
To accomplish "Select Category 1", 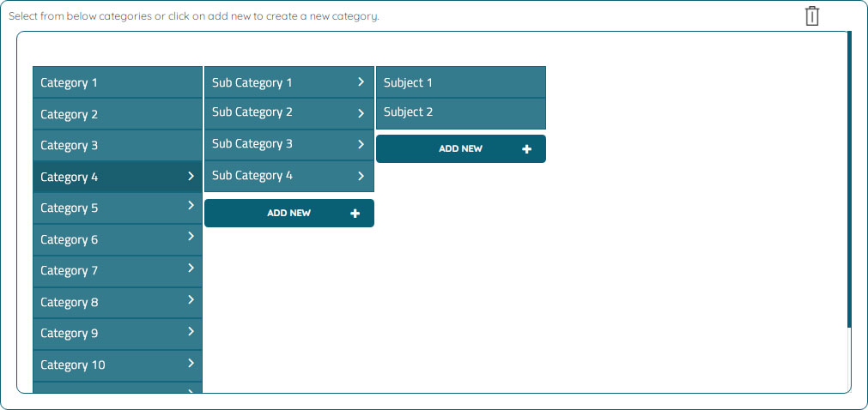I will pos(118,82).
